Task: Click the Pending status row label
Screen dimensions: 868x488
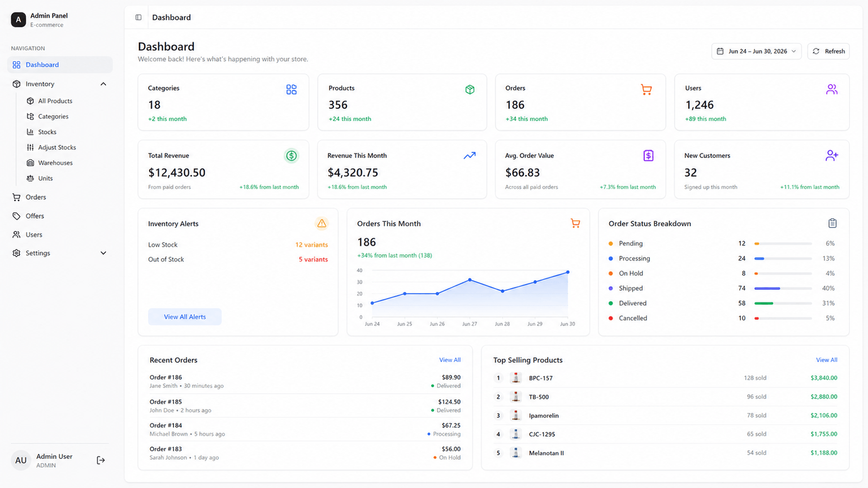Action: tap(631, 243)
